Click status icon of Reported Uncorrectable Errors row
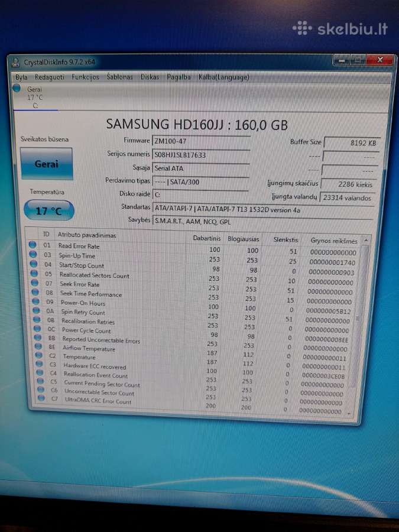 (x=38, y=338)
